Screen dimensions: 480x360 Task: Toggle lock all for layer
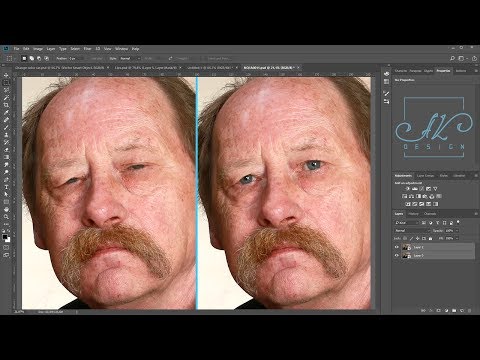click(430, 238)
